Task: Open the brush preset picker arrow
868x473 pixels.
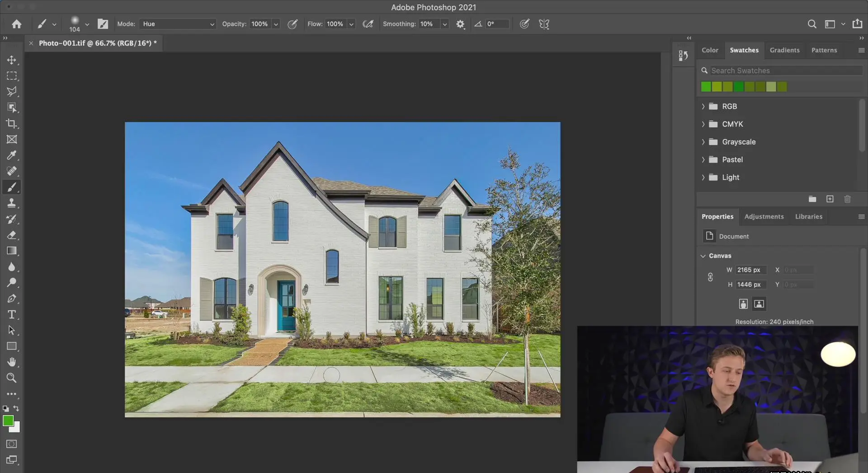Action: coord(87,24)
